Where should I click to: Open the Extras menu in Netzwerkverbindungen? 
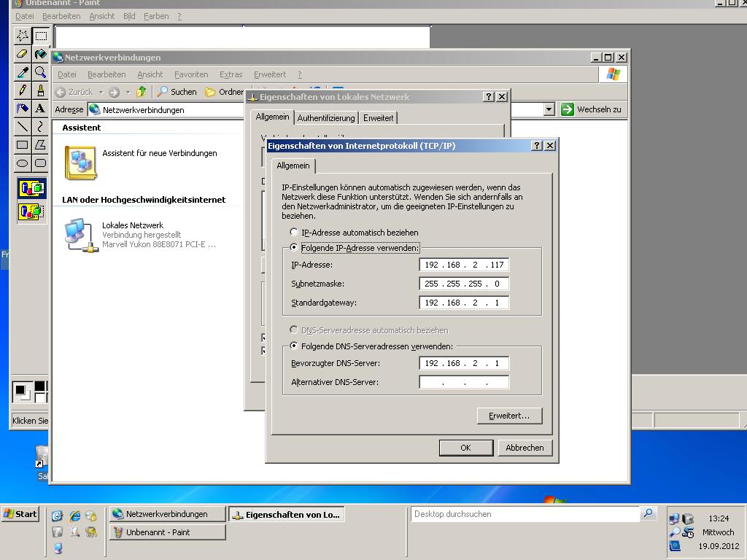tap(231, 74)
